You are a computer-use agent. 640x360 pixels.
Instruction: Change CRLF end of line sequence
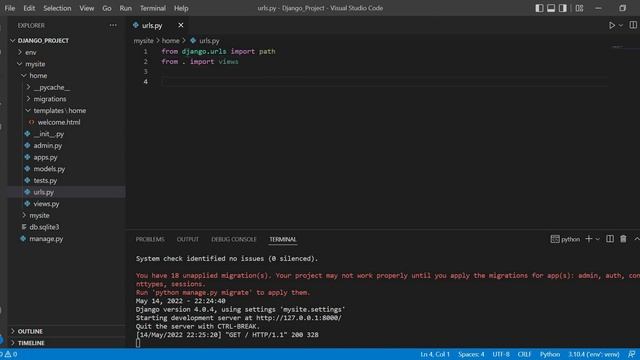tap(524, 354)
